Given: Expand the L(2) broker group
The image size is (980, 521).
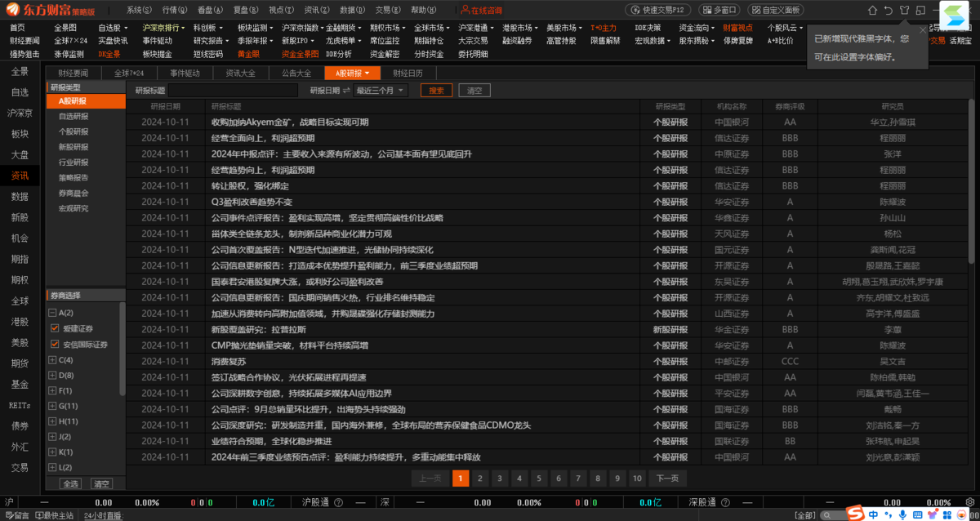Looking at the screenshot, I should point(52,467).
